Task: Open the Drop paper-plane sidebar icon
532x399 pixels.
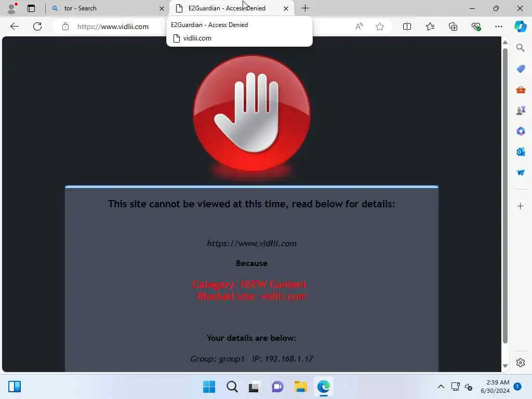Action: 521,172
